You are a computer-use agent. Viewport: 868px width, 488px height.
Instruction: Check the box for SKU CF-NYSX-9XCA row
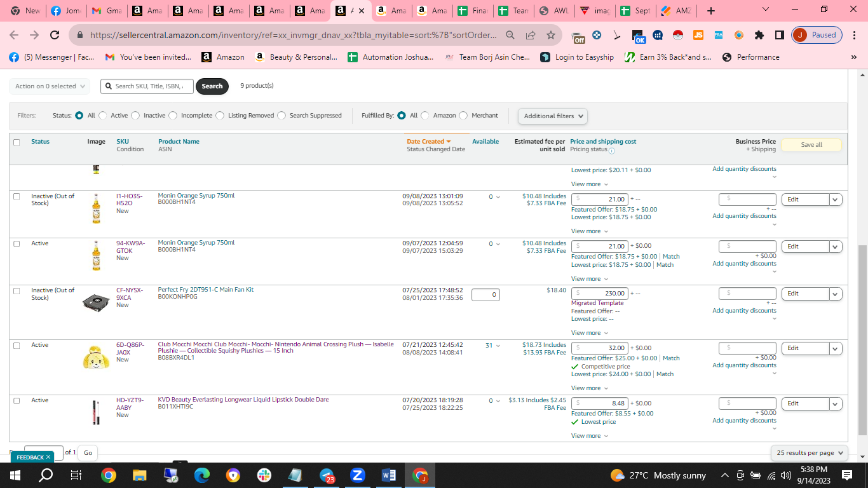click(x=17, y=290)
